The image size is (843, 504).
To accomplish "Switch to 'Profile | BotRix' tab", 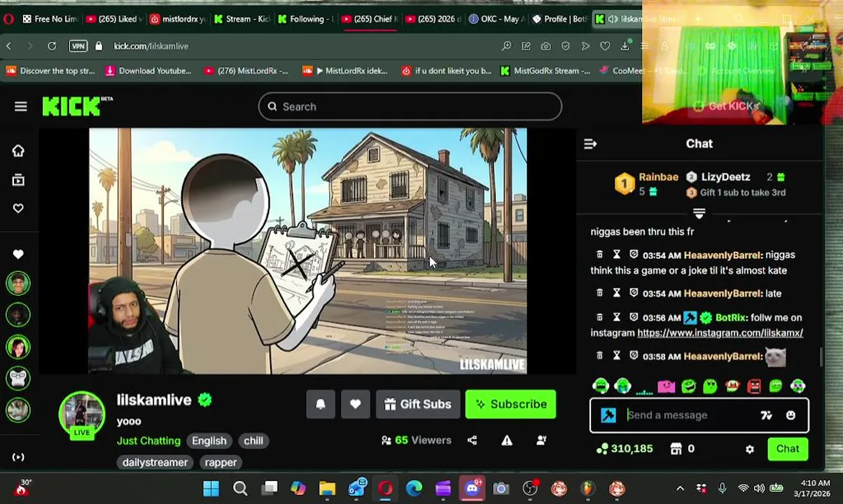I will coord(559,19).
